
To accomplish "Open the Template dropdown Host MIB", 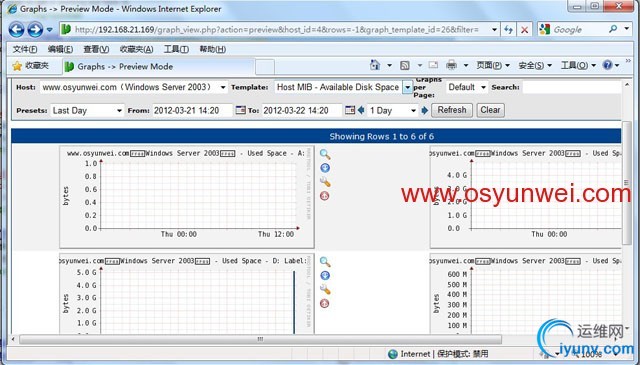I will point(344,87).
